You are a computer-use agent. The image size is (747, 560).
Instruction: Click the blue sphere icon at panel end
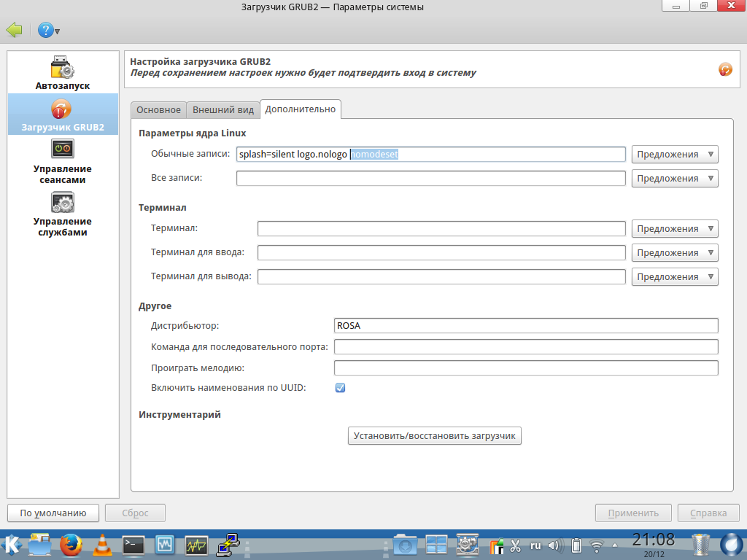click(729, 545)
